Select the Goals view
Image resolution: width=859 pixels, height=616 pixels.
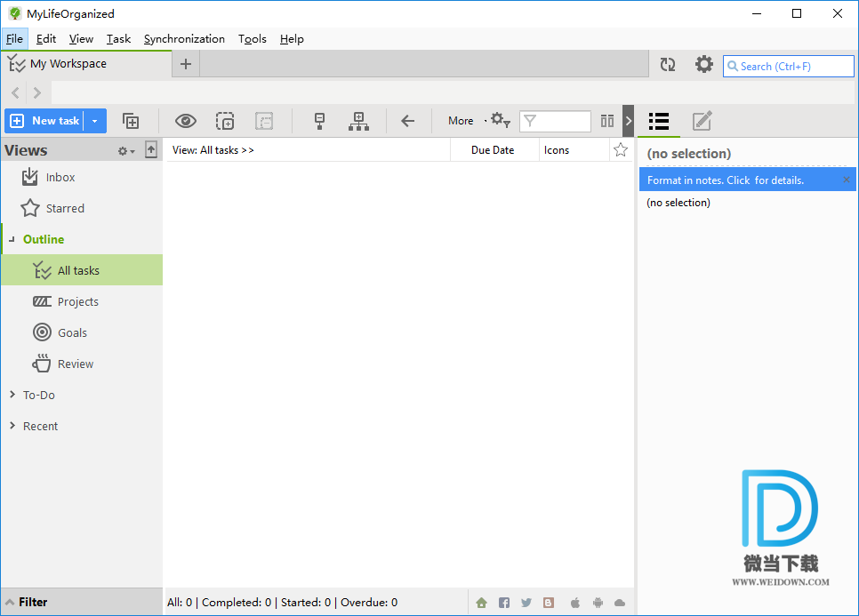pyautogui.click(x=82, y=333)
